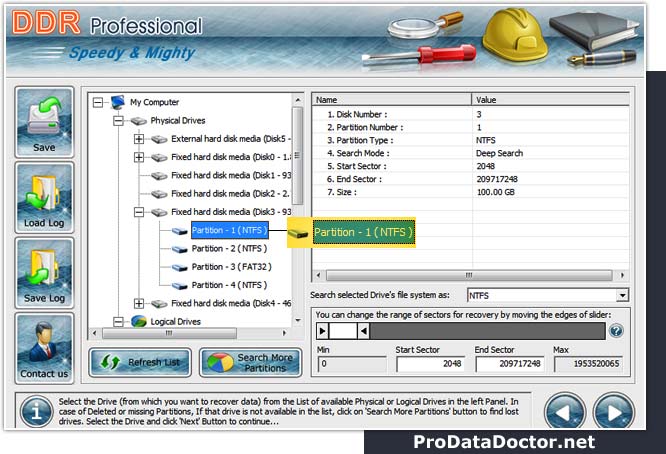
Task: Click the 'Start Sector' table row label
Action: tap(357, 166)
